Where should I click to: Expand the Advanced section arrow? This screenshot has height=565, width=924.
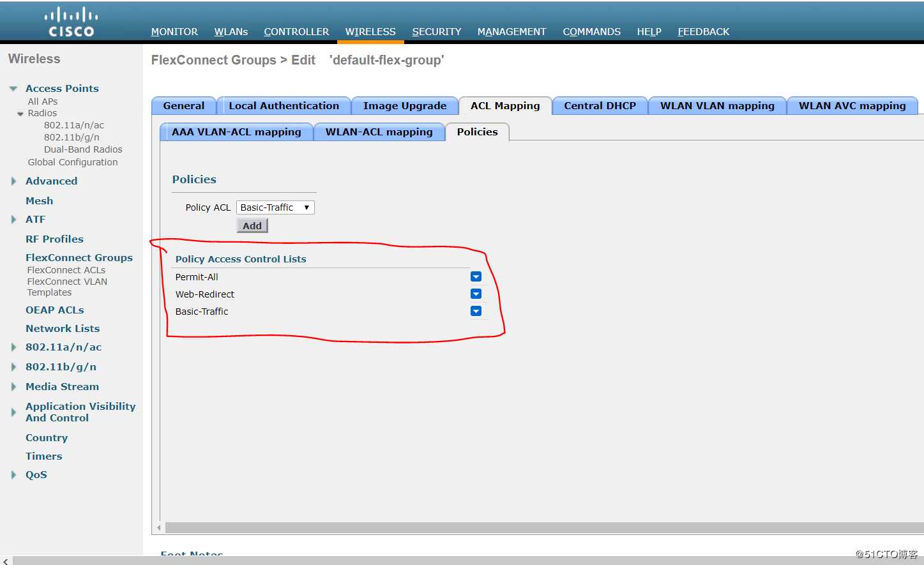(13, 181)
